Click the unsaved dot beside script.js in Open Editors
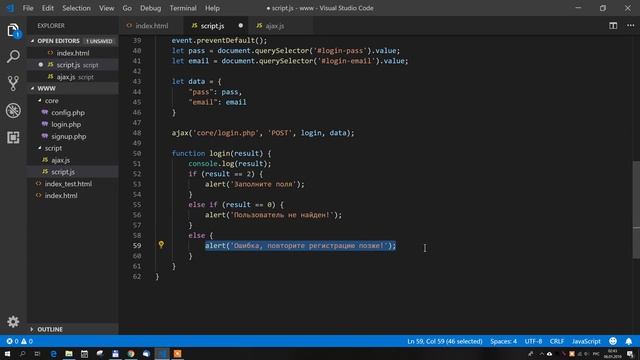This screenshot has height=360, width=640. pyautogui.click(x=40, y=64)
